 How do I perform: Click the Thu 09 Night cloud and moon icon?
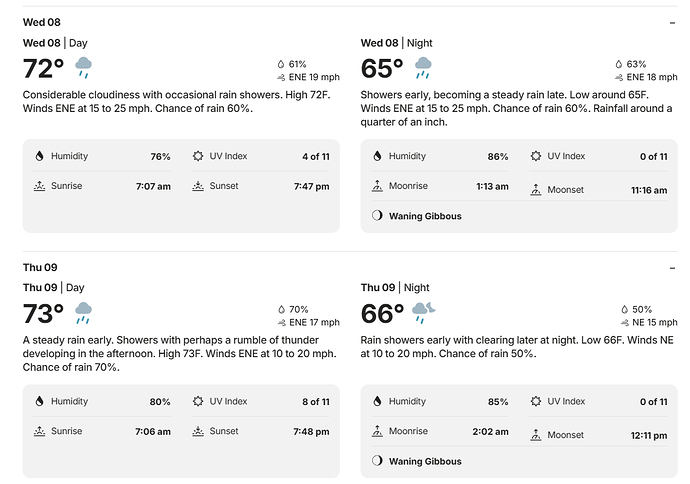[423, 313]
